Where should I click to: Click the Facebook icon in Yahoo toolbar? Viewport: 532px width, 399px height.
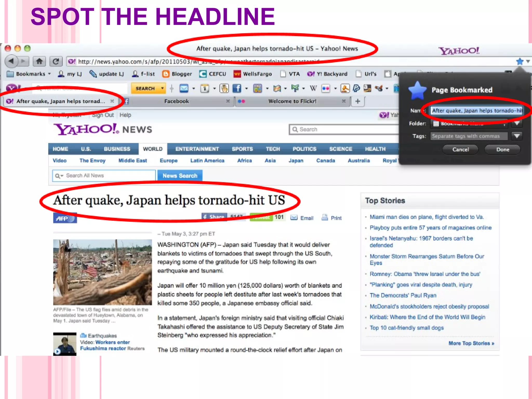point(237,89)
